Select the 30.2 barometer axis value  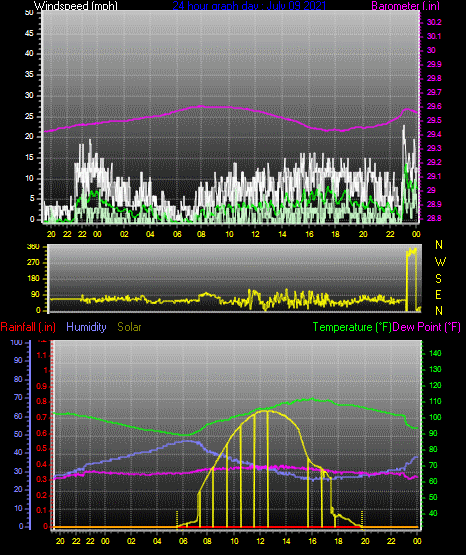point(434,22)
